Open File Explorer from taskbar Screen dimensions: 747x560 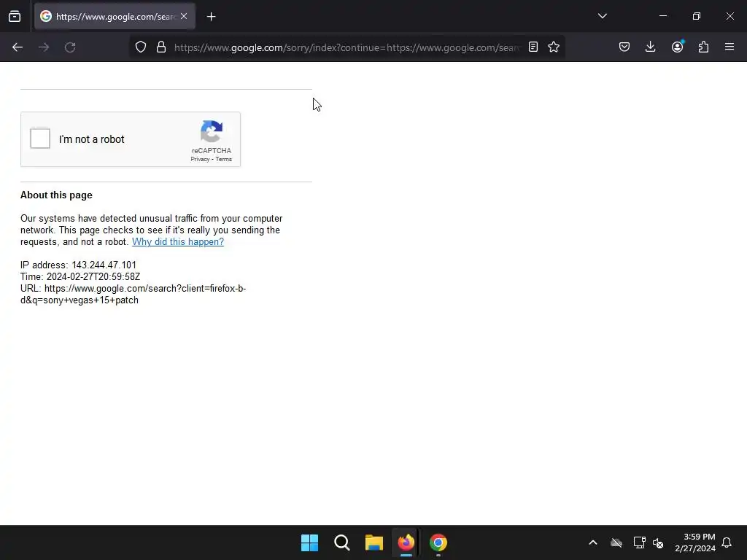374,542
